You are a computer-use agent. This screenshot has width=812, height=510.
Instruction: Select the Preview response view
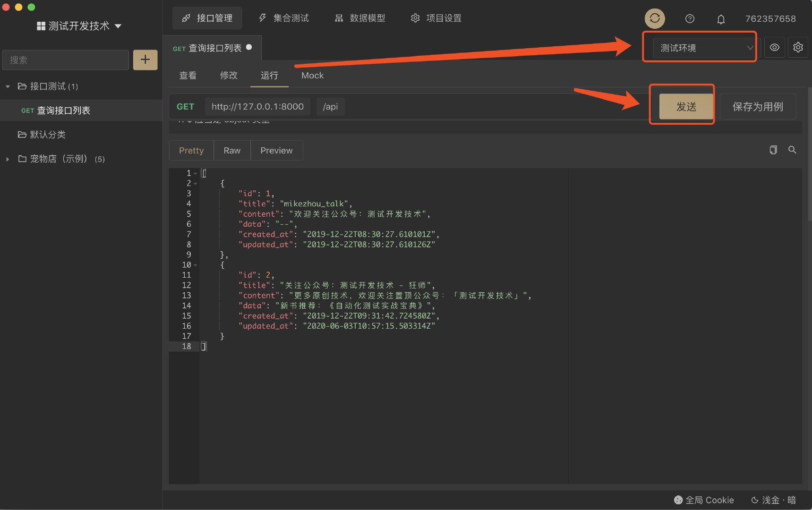(x=276, y=150)
